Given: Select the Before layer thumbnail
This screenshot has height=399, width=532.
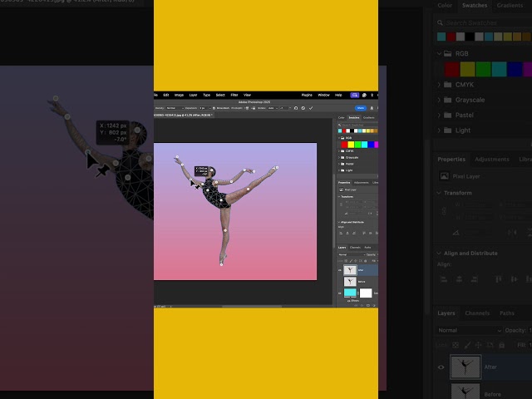Looking at the screenshot, I should [x=350, y=281].
